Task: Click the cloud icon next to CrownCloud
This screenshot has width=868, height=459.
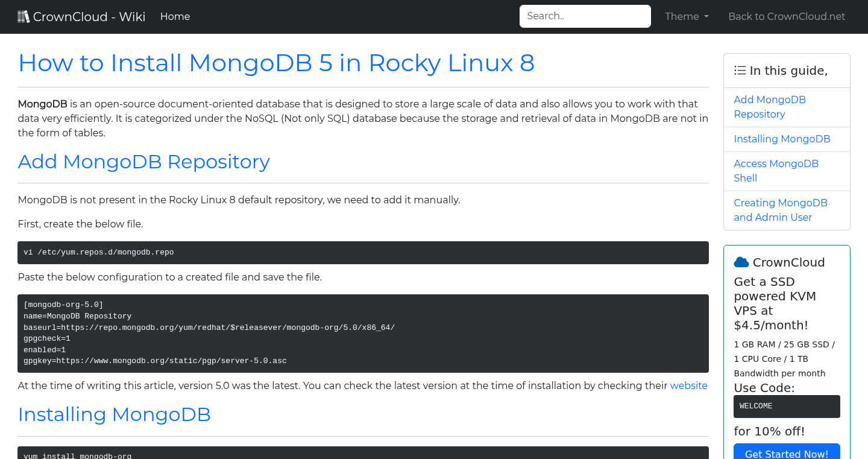Action: [x=741, y=261]
